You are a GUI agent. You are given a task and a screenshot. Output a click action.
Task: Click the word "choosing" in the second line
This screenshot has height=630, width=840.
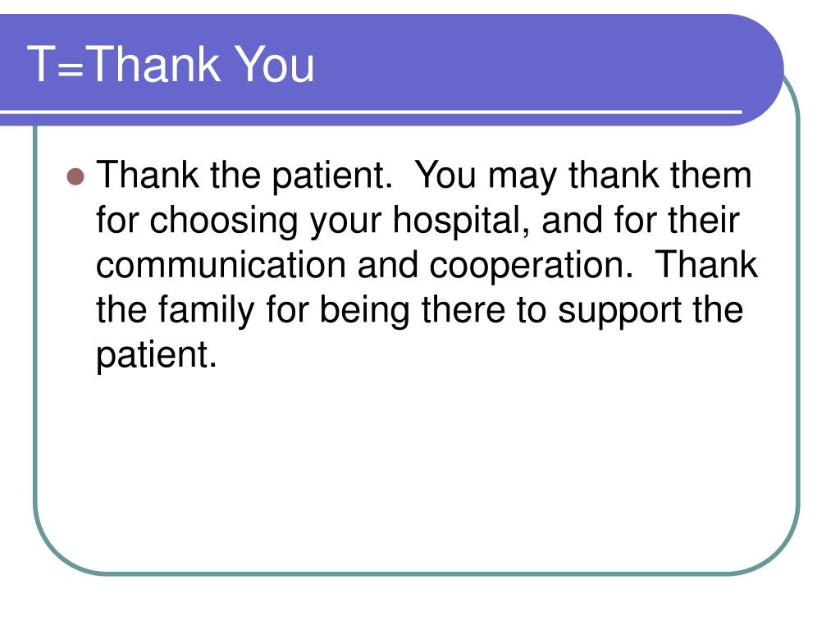pos(223,220)
